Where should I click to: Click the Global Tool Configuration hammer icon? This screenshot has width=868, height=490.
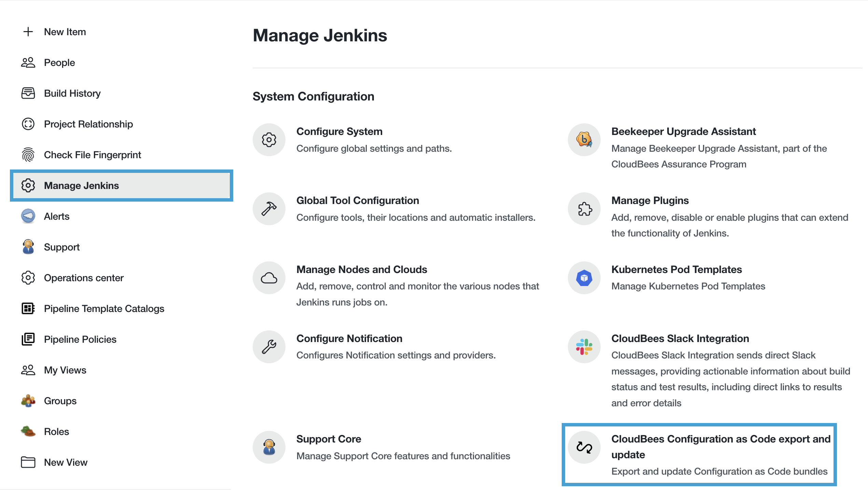click(269, 208)
